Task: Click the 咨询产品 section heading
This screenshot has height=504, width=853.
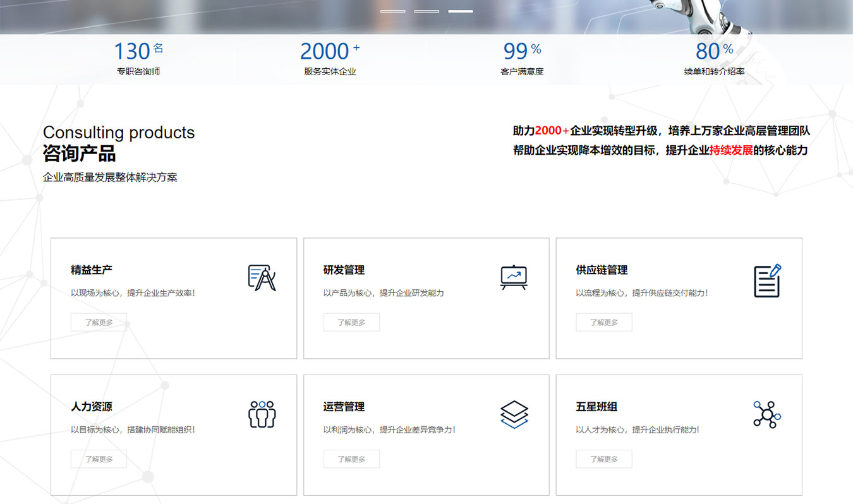Action: coord(79,153)
